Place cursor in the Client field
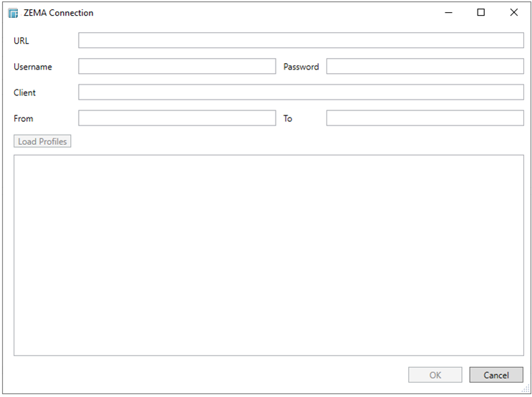The image size is (532, 397). [301, 92]
